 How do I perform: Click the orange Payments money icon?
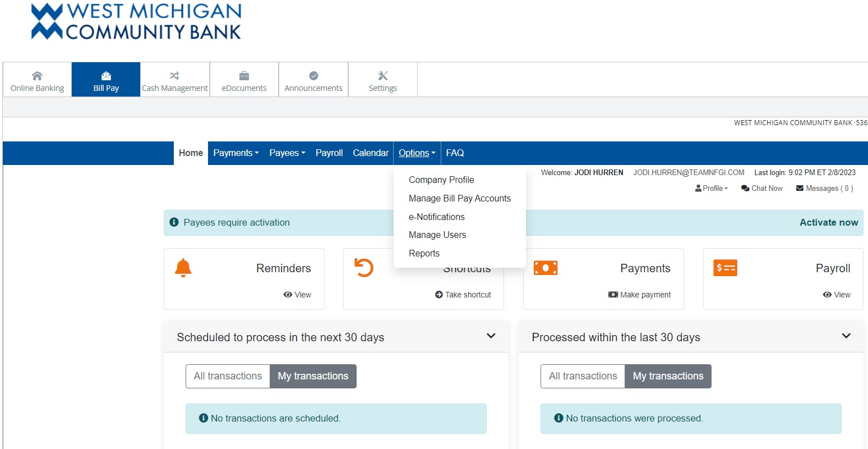[x=546, y=268]
